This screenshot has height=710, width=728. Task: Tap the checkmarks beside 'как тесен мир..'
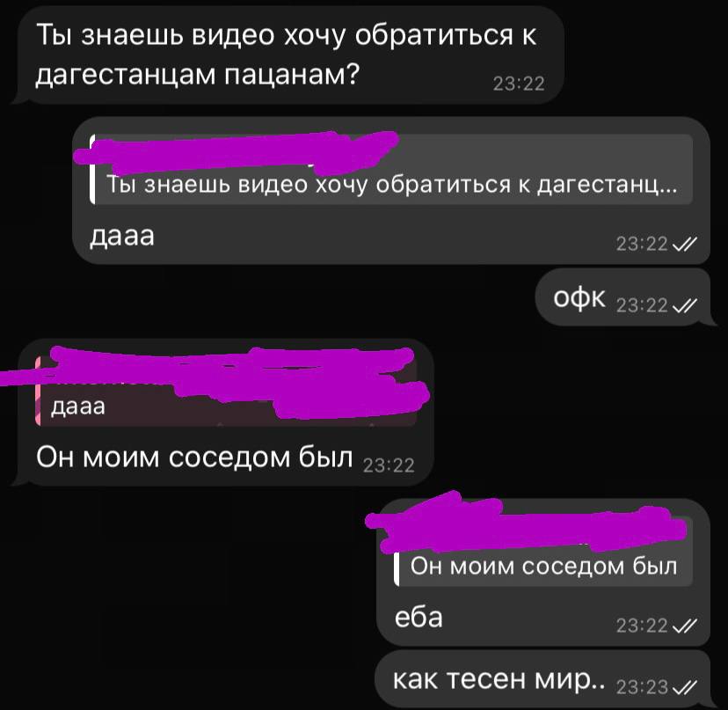pos(684,687)
